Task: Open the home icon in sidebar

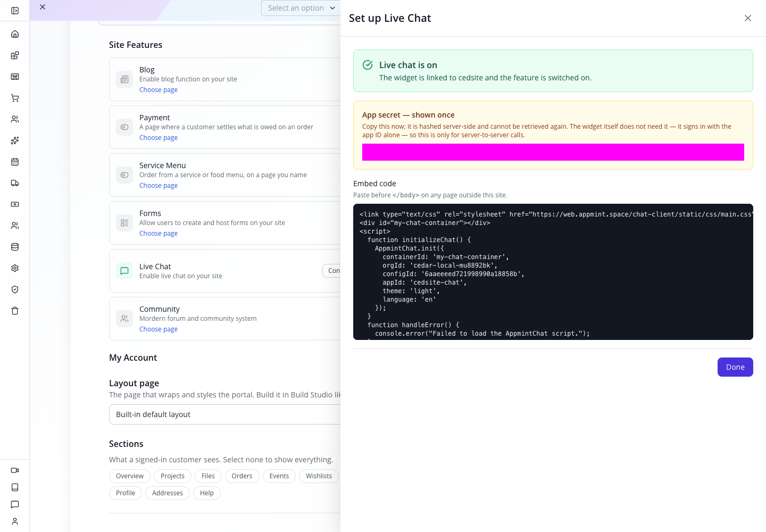Action: coord(15,34)
